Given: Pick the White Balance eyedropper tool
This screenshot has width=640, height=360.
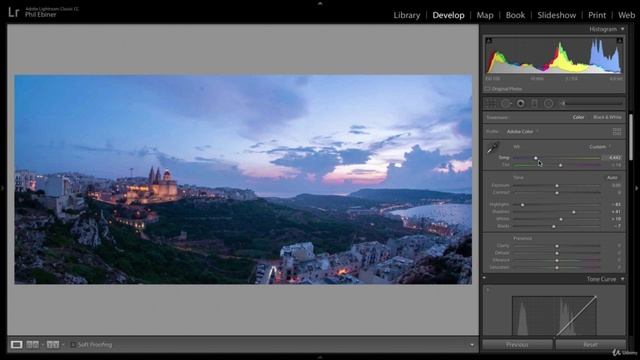Looking at the screenshot, I should click(493, 148).
